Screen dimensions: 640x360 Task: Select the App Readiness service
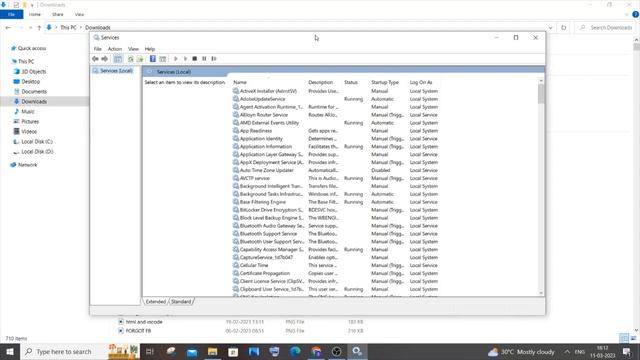click(x=336, y=131)
